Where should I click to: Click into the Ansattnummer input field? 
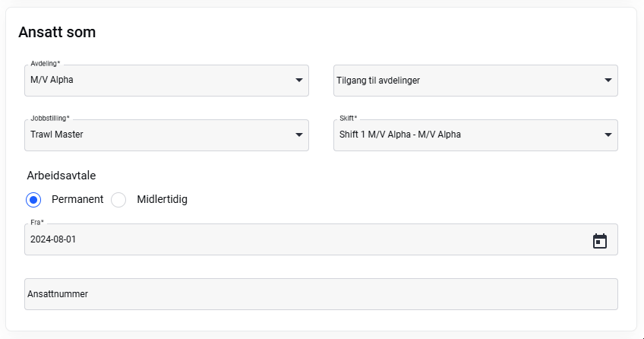321,294
